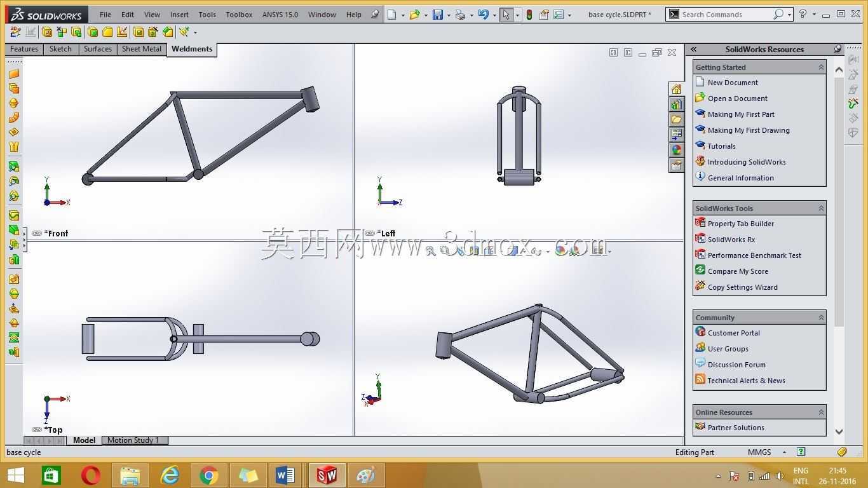The image size is (868, 488).
Task: Toggle the link views icon beside *Front
Action: tap(37, 233)
